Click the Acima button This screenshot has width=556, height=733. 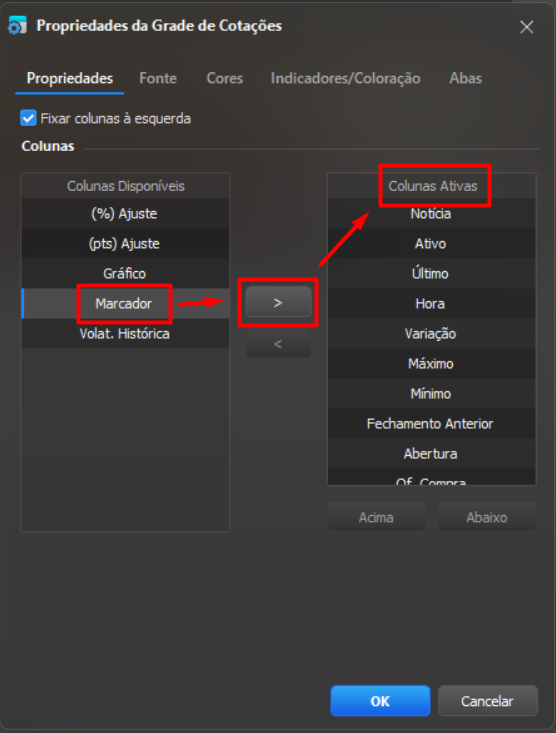376,517
